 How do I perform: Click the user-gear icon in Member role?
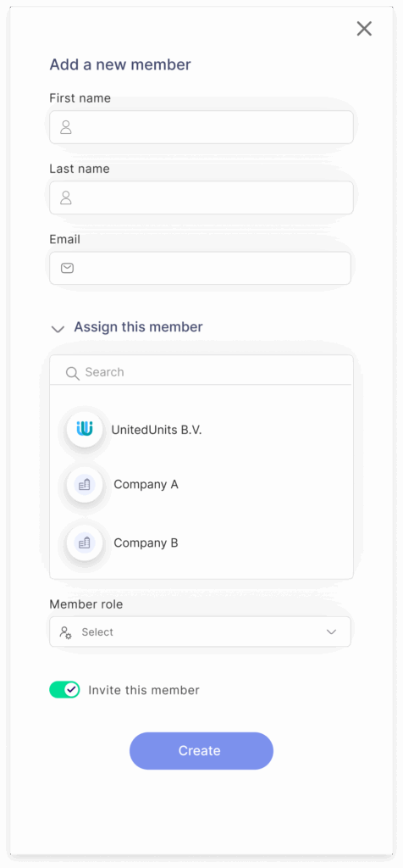coord(66,632)
